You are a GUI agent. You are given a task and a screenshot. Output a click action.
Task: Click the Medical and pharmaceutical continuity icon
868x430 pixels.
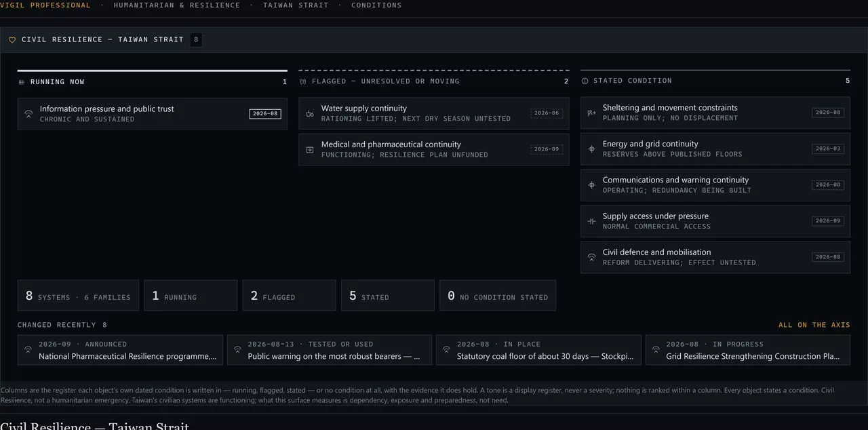click(x=310, y=150)
